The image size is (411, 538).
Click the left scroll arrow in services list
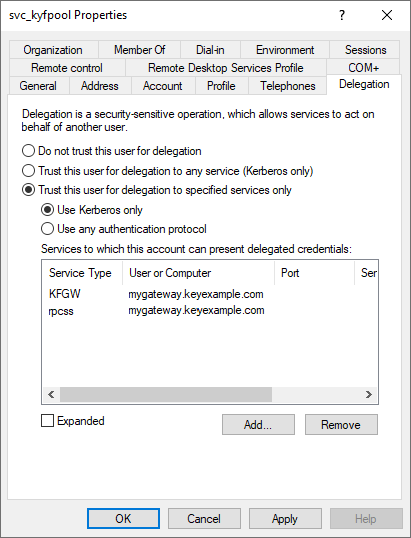click(51, 394)
